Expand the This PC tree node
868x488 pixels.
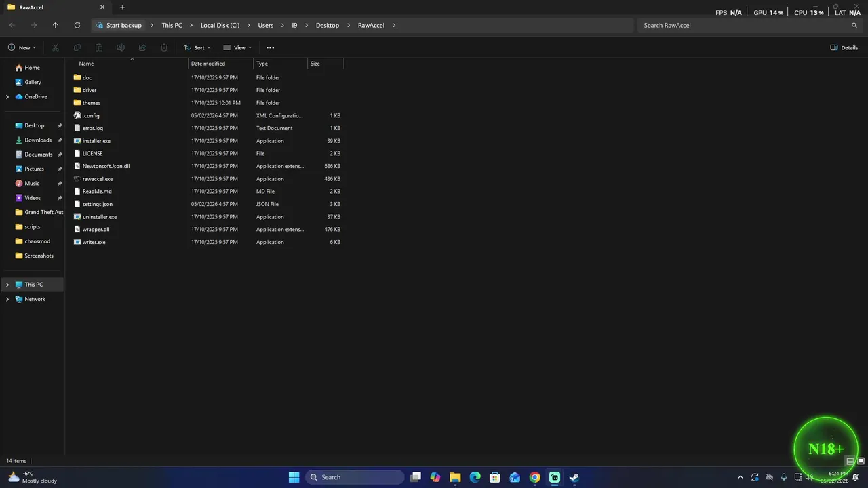pos(7,285)
